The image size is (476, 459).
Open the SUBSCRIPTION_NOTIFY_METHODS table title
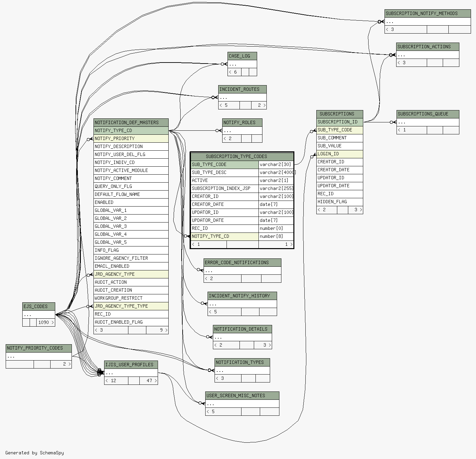tap(427, 13)
